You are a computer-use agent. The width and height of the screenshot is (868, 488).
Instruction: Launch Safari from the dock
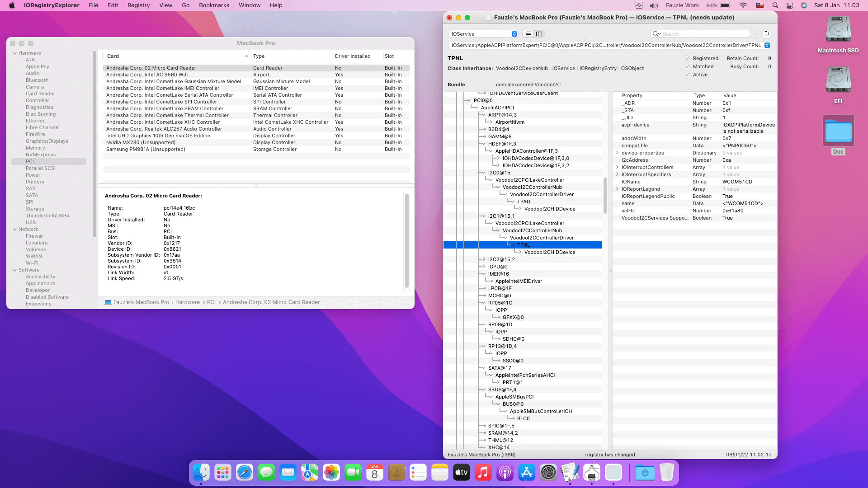(245, 473)
